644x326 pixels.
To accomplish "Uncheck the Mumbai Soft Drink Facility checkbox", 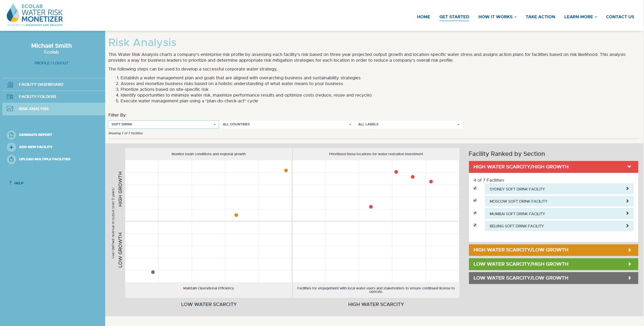I will point(475,213).
